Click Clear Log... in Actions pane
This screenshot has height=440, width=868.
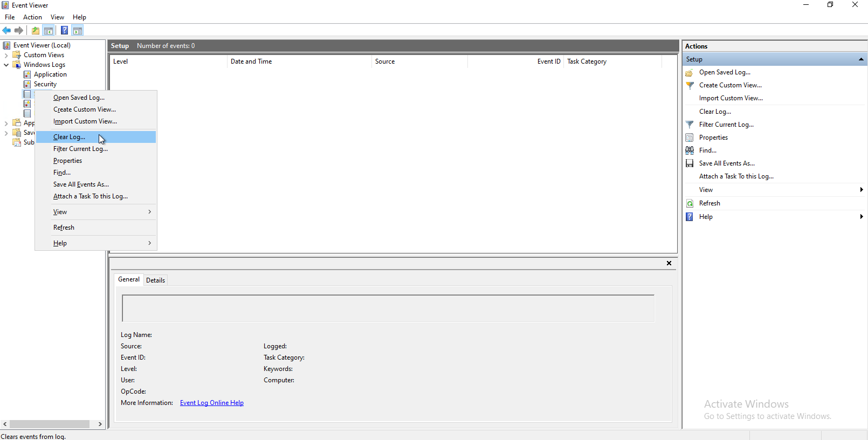point(715,112)
